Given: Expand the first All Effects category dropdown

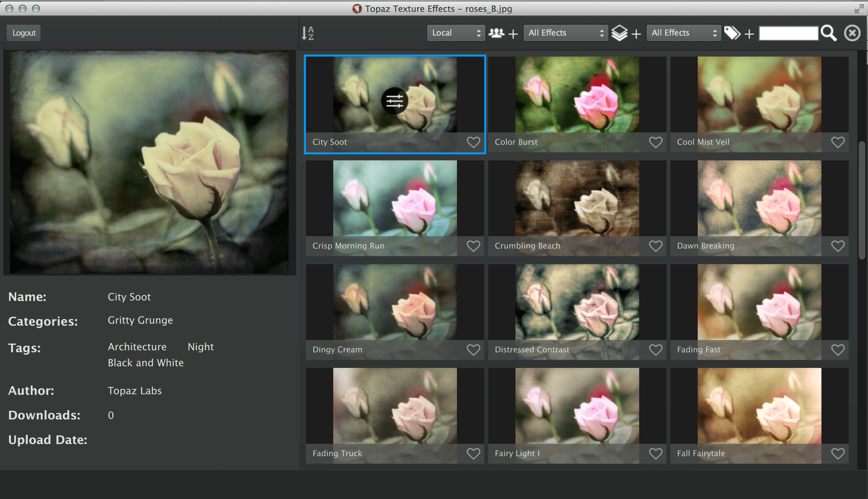Looking at the screenshot, I should coord(565,33).
